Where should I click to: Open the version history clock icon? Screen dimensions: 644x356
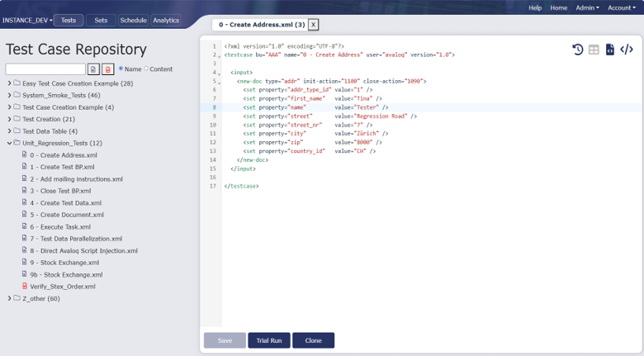577,50
